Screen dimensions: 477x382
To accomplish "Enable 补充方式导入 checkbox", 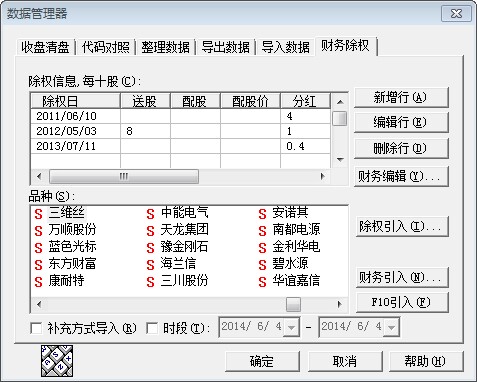I will click(x=36, y=328).
